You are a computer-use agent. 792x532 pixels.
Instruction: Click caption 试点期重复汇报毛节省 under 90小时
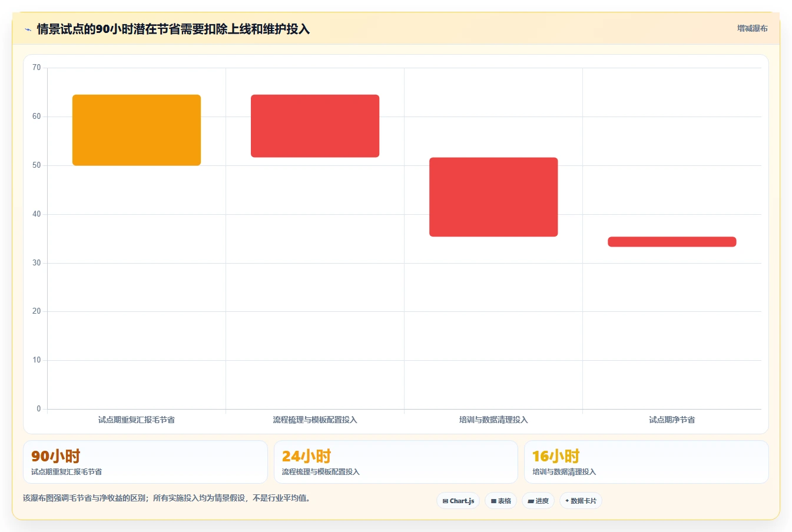[67, 472]
